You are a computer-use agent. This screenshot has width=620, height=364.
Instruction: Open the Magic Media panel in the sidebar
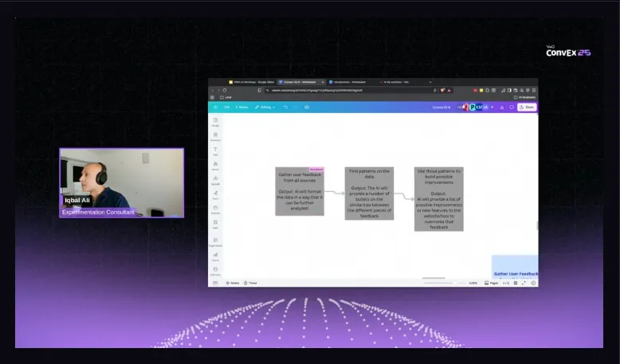click(215, 242)
